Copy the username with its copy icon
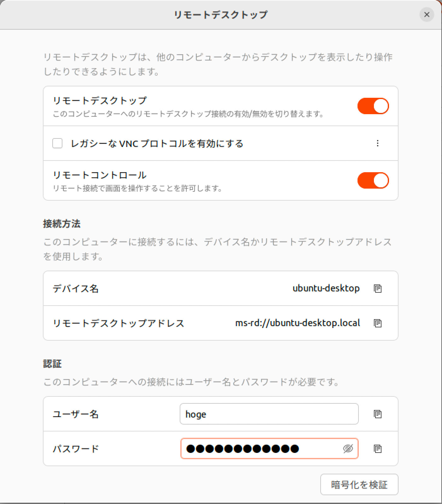The height and width of the screenshot is (504, 442). (x=377, y=414)
